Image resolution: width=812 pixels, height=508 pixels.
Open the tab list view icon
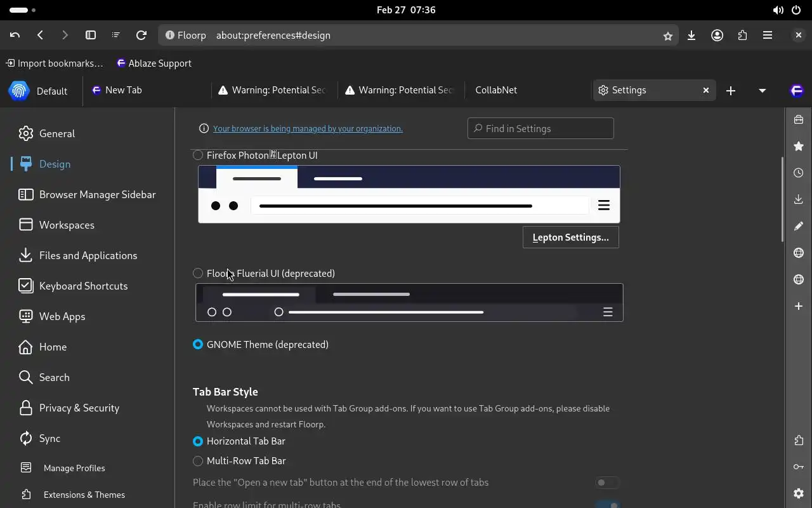click(115, 36)
